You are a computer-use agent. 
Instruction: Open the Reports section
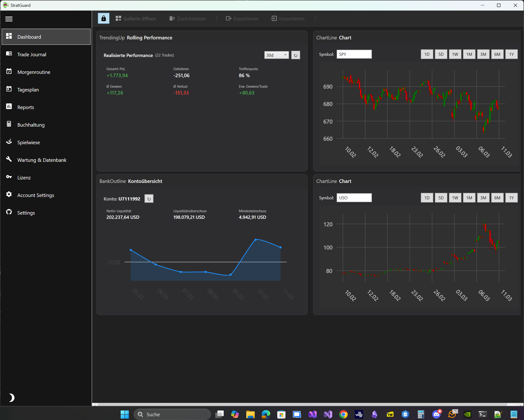click(x=26, y=107)
